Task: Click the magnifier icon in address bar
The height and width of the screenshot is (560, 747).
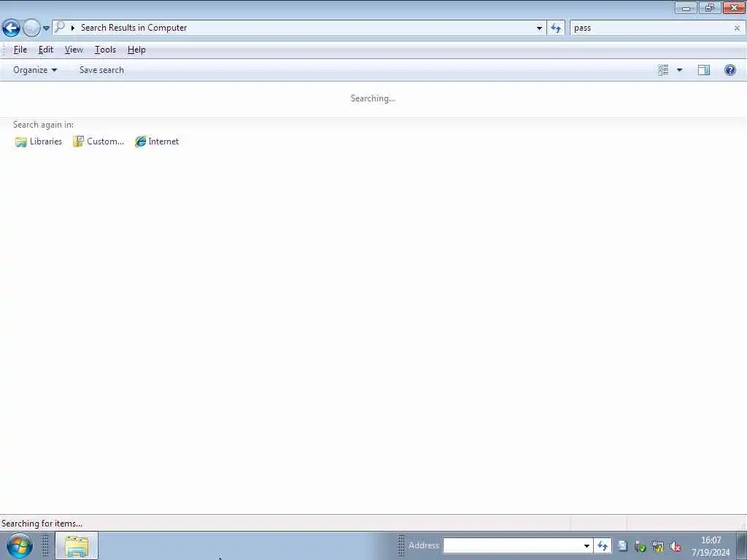Action: pos(60,28)
